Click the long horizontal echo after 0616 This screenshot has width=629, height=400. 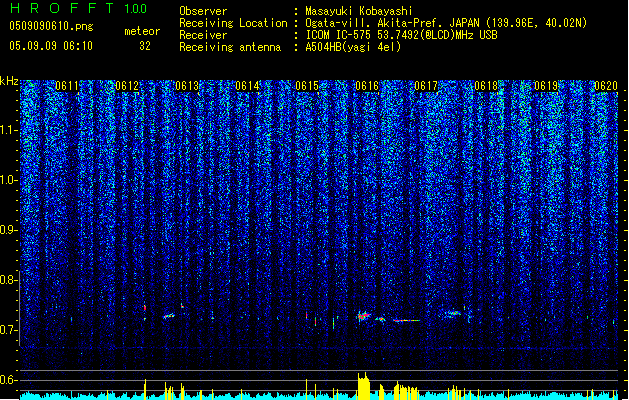[x=407, y=321]
